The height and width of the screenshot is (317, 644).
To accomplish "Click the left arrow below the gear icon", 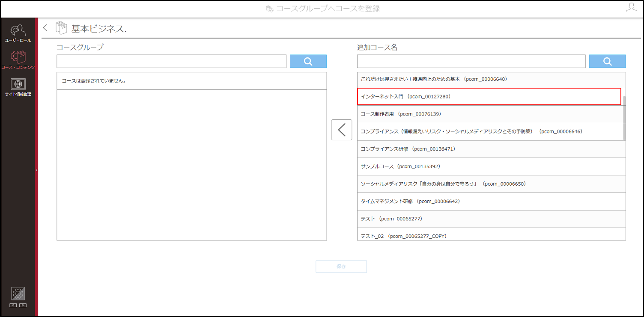I will click(13, 305).
